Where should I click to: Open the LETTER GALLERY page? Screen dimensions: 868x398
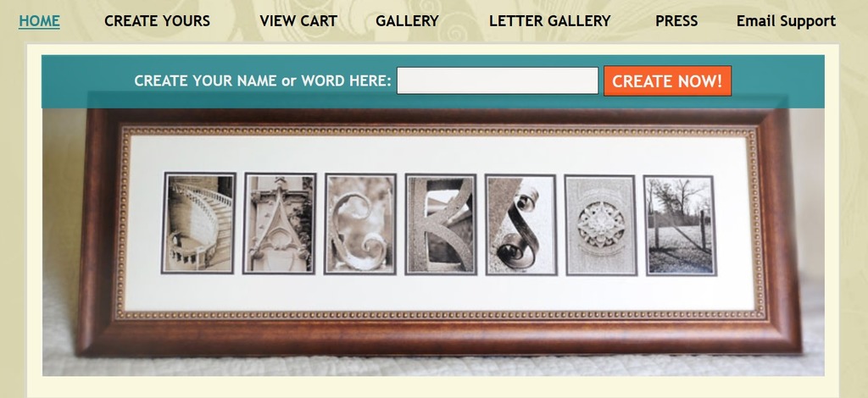point(549,21)
